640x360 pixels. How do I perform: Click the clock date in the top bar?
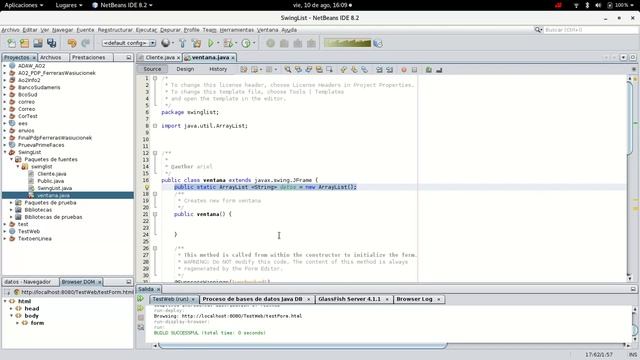tap(322, 5)
